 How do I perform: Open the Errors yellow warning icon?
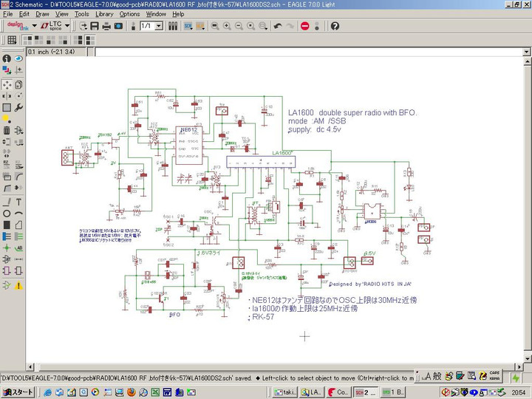click(x=18, y=286)
